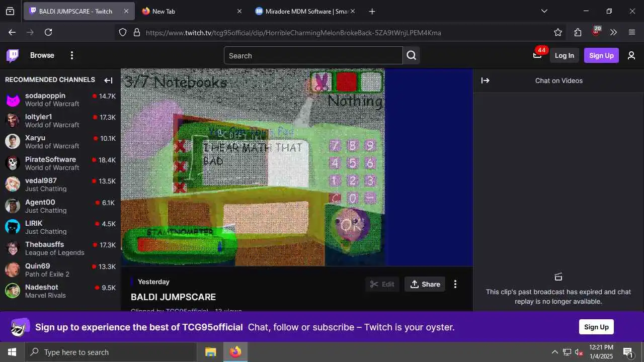The width and height of the screenshot is (644, 362).
Task: Click the Windows taskbar search box
Action: (110, 352)
